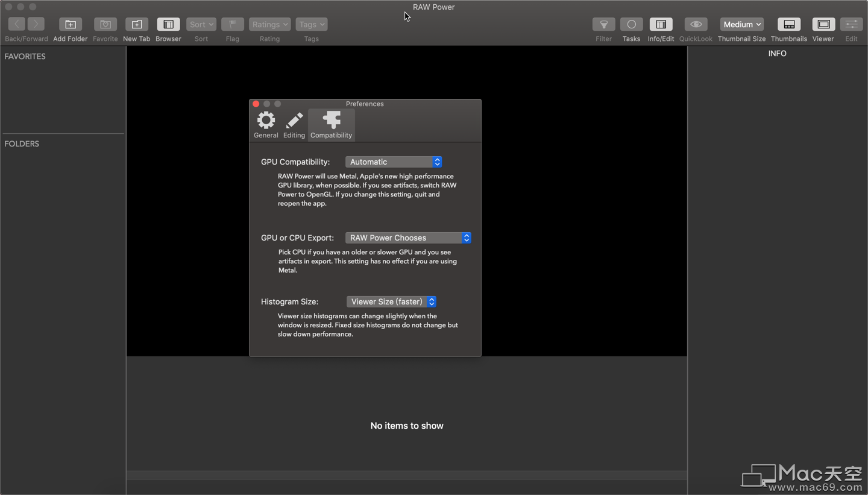This screenshot has width=868, height=495.
Task: Toggle the Browser panel icon
Action: coord(169,24)
